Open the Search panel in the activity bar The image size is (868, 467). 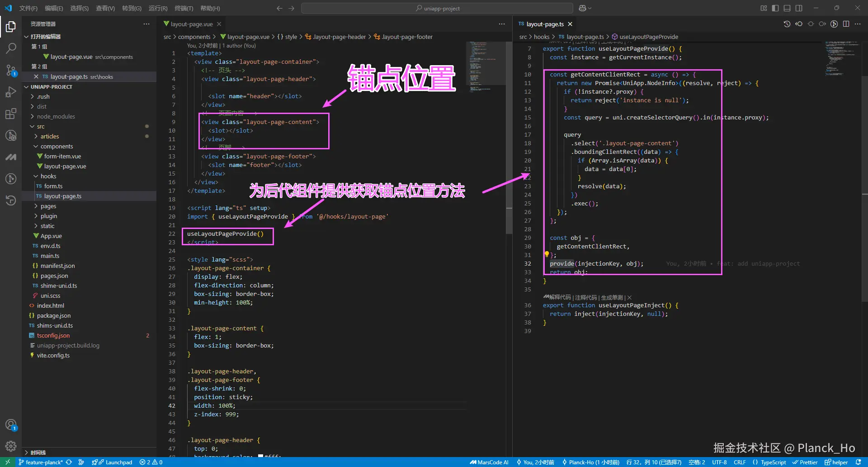click(x=11, y=48)
